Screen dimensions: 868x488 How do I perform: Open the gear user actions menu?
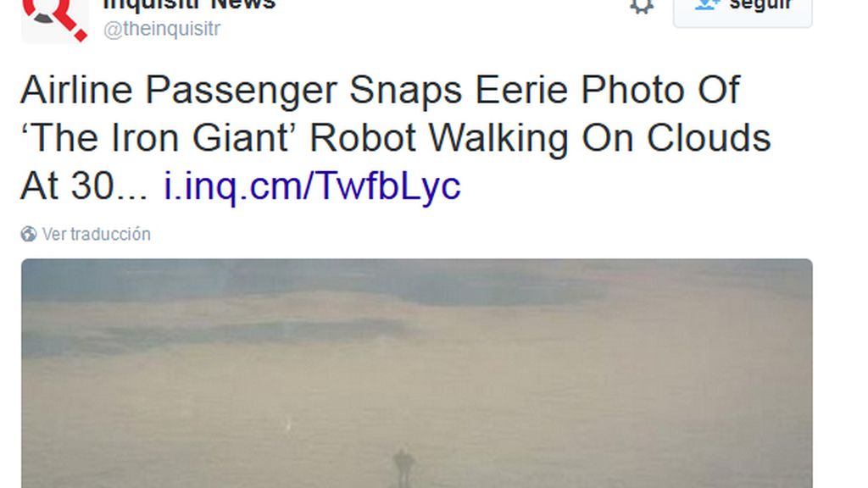642,7
